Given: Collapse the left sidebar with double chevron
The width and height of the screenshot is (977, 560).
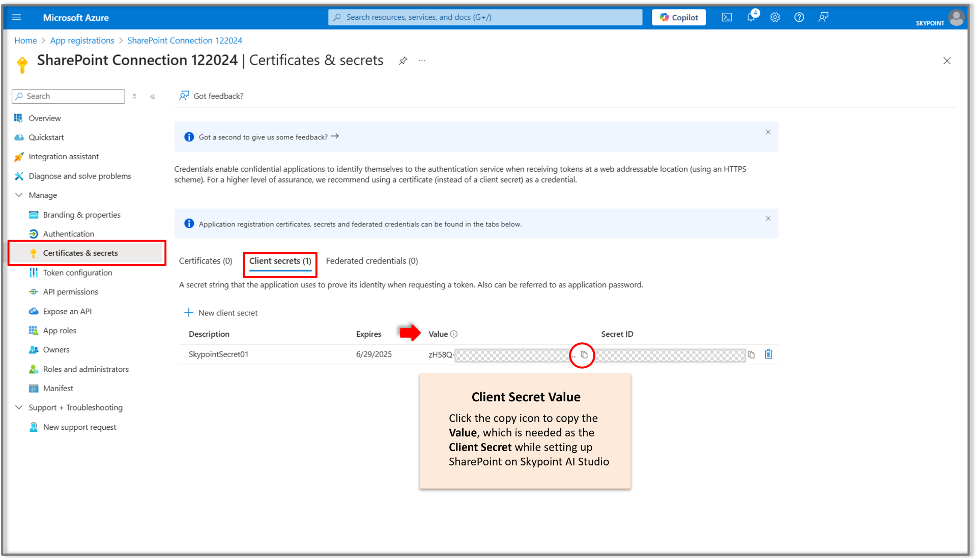Looking at the screenshot, I should click(153, 96).
